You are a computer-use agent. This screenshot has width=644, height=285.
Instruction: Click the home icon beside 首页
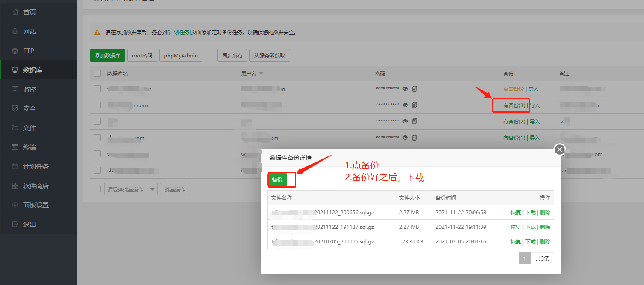(x=15, y=12)
